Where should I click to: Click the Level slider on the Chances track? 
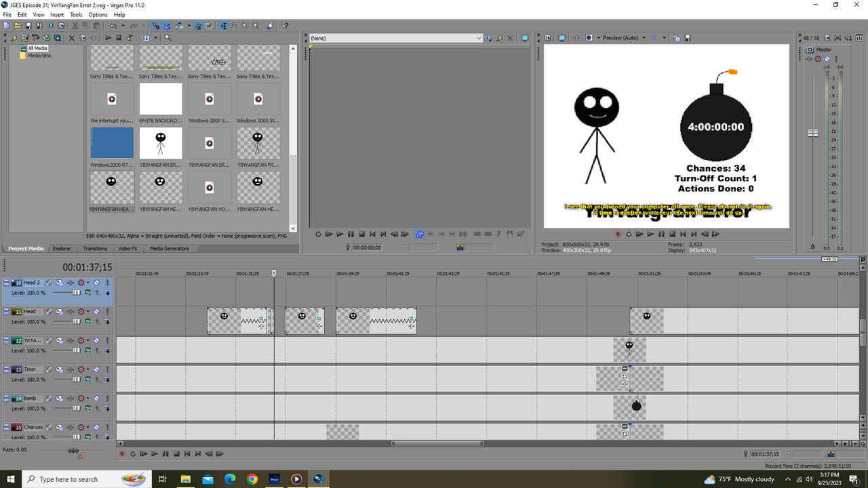pos(76,437)
